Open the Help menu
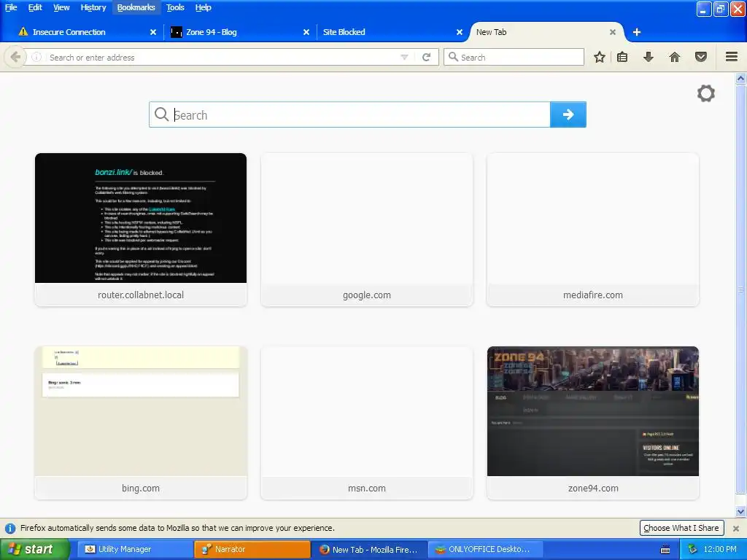This screenshot has width=747, height=560. tap(203, 7)
